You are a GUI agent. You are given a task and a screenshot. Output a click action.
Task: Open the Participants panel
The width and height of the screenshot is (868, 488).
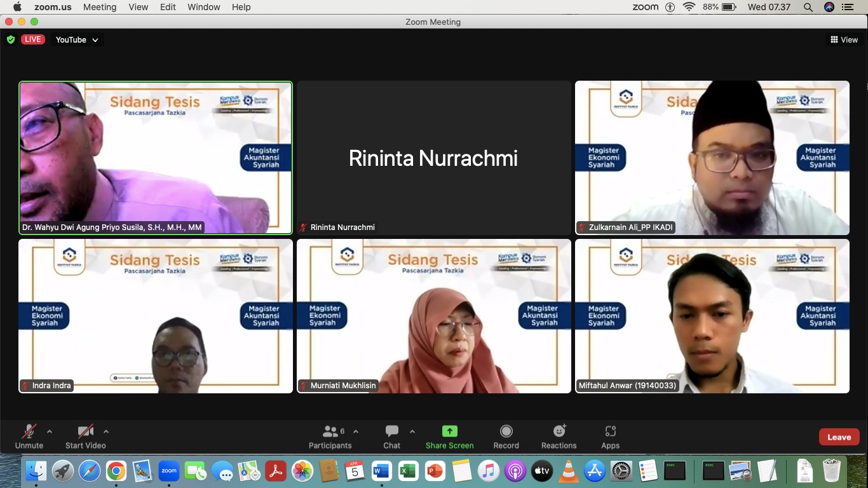tap(330, 437)
